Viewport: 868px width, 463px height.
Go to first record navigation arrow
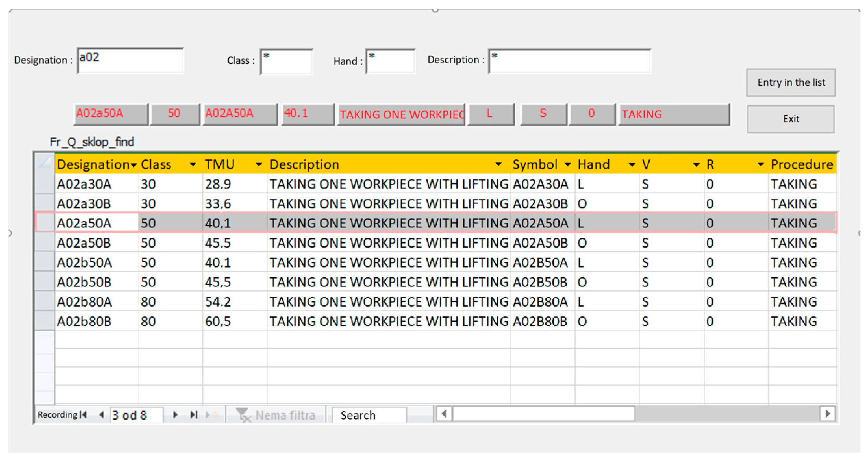pos(83,415)
